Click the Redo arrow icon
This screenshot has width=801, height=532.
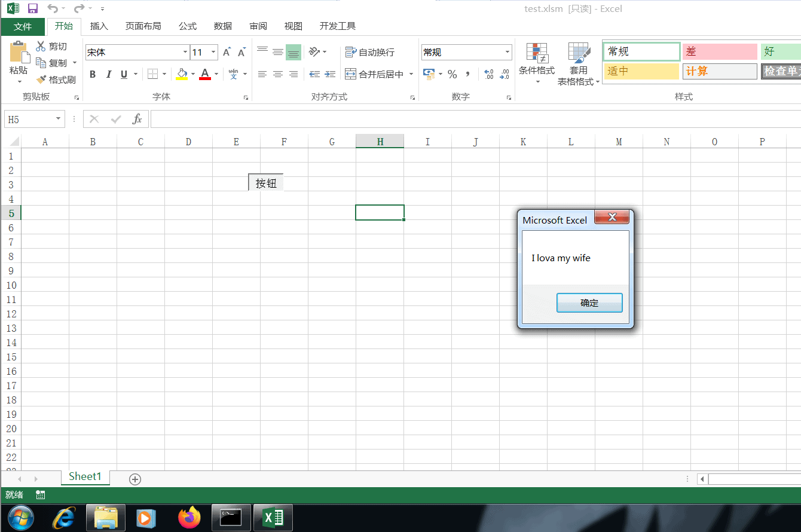pos(79,8)
